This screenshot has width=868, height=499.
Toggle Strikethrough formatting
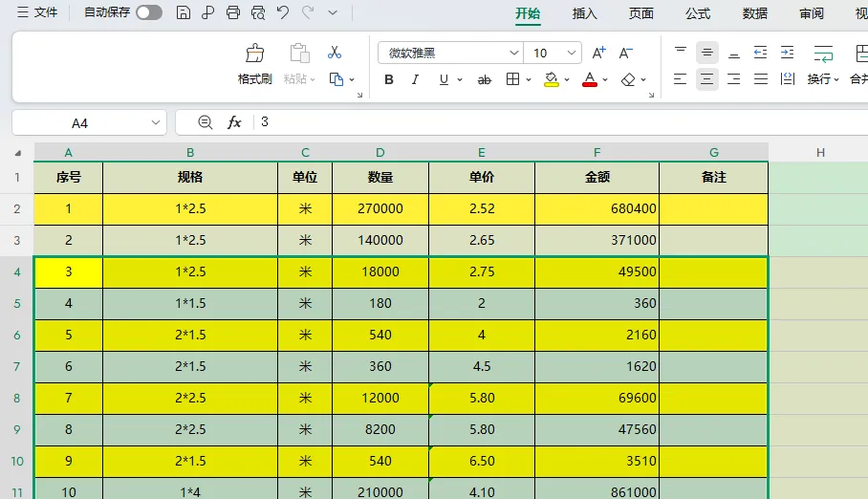(x=485, y=79)
